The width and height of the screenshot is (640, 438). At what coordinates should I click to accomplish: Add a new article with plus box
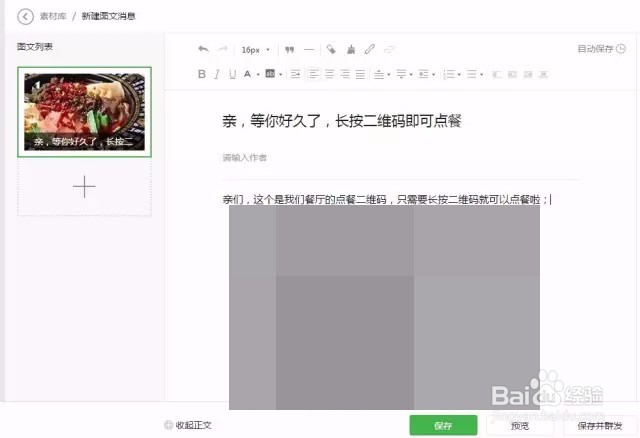(x=84, y=187)
